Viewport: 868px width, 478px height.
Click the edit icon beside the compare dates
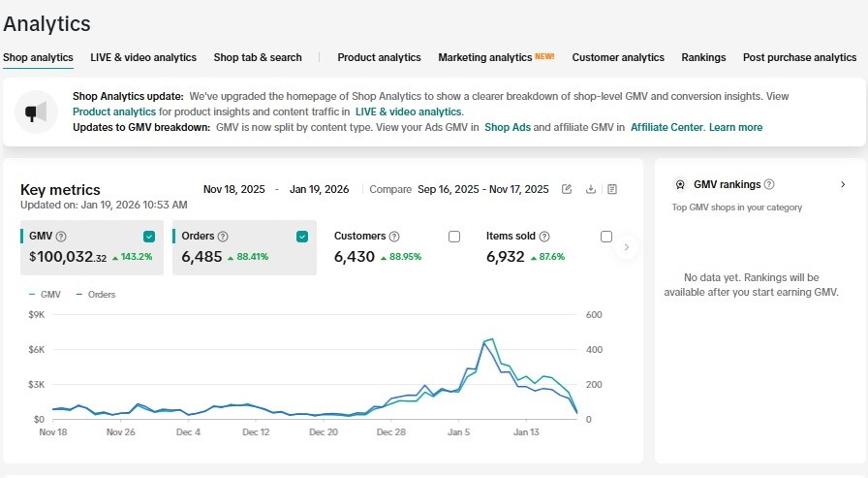pos(567,189)
